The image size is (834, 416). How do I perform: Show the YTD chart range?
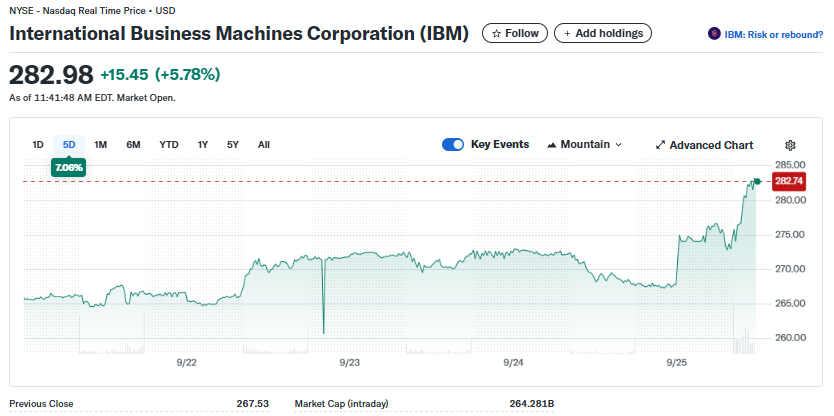169,145
